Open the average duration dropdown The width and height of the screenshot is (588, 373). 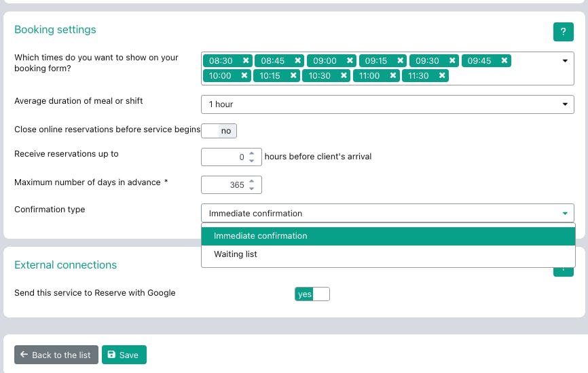tap(388, 104)
